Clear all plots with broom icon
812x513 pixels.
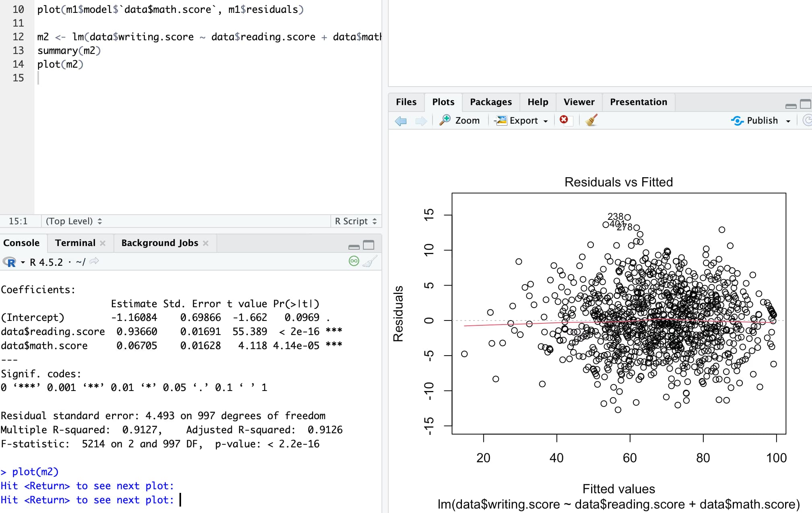(x=591, y=120)
